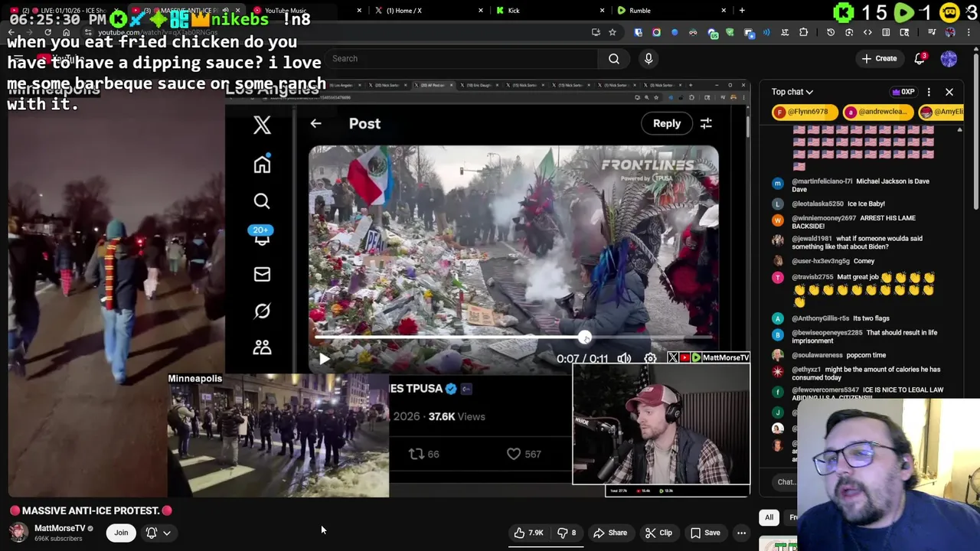Open more actions ellipsis beside Save
The image size is (980, 551).
(x=741, y=533)
